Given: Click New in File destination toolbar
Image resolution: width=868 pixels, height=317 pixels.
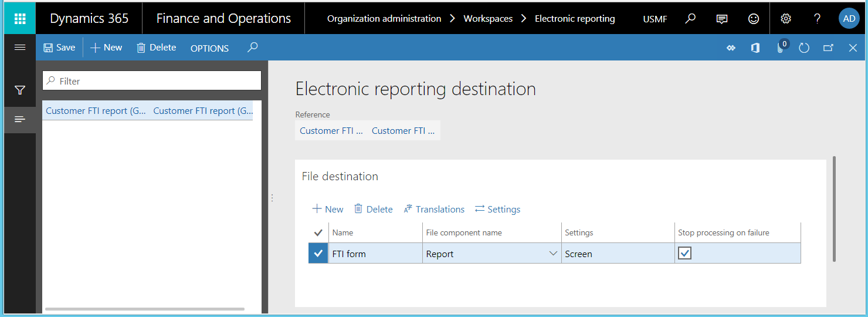Looking at the screenshot, I should click(x=328, y=209).
